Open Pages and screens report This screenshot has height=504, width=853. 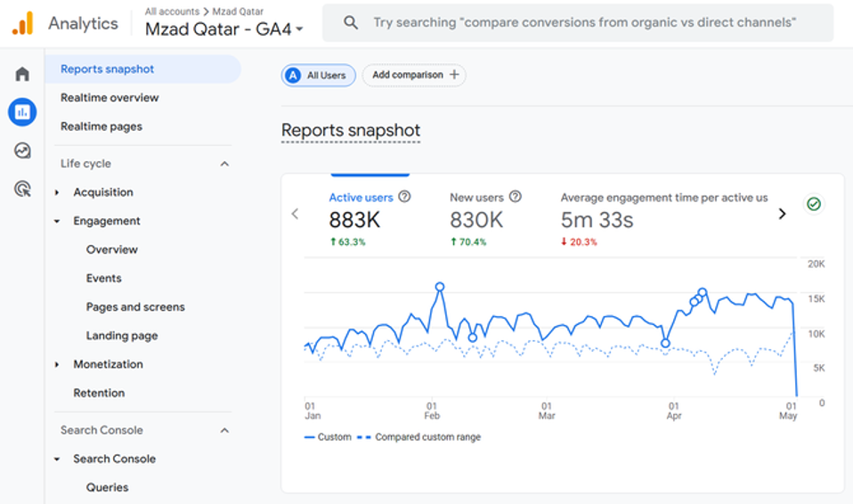[135, 307]
